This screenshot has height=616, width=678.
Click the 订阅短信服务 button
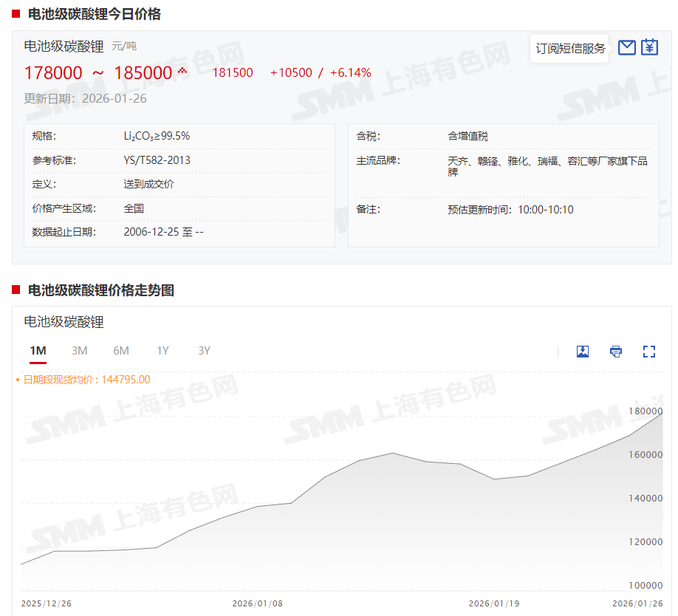570,48
